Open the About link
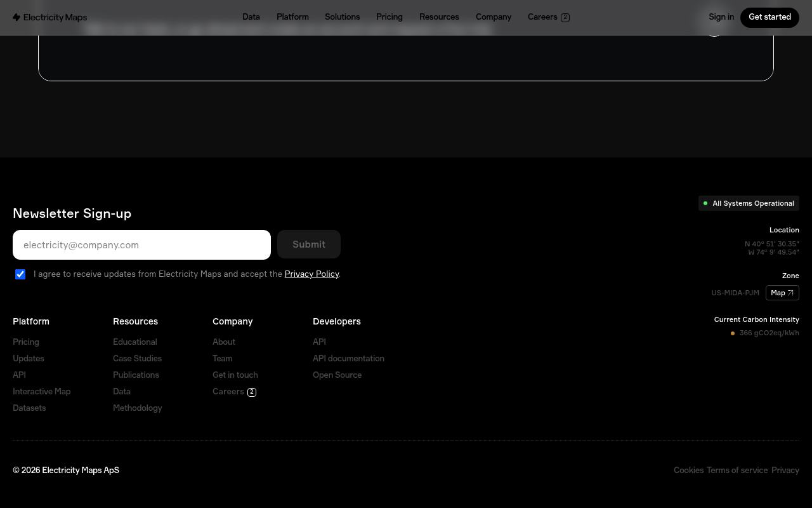Viewport: 812px width, 508px height. tap(224, 342)
